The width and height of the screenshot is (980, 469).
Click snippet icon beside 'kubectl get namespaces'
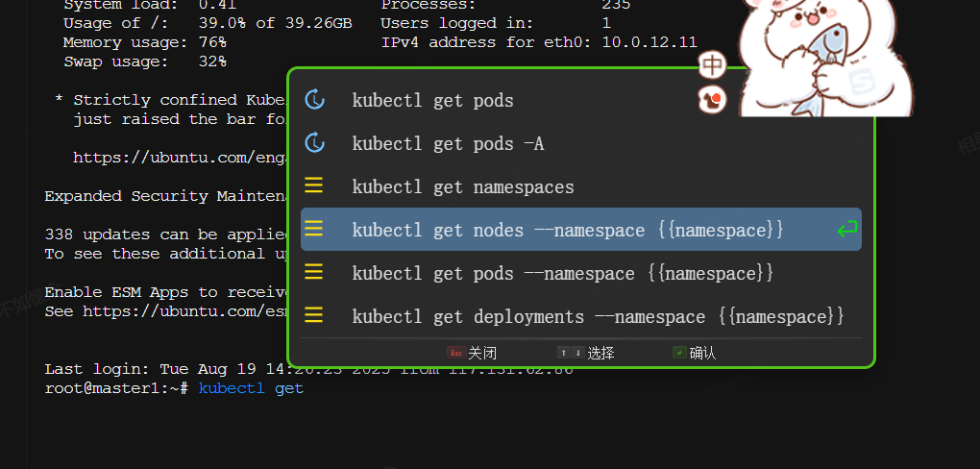(x=314, y=185)
